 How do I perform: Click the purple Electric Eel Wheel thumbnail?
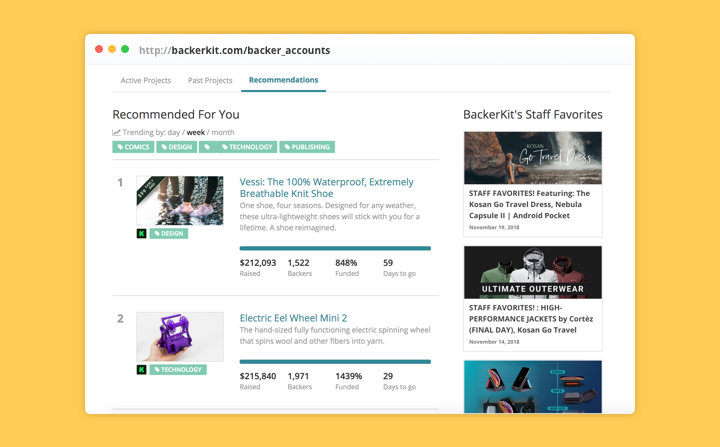(x=180, y=337)
